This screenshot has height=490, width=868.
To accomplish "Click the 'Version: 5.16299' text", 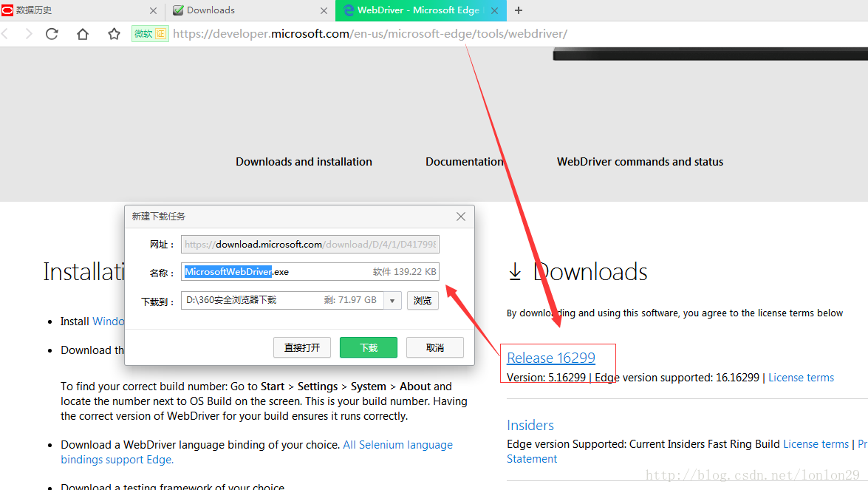I will click(x=546, y=378).
